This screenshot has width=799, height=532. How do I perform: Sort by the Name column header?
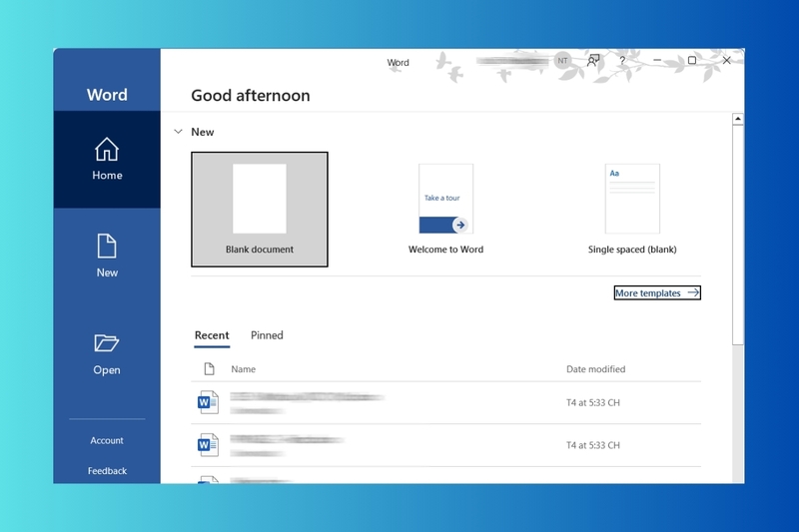click(244, 369)
